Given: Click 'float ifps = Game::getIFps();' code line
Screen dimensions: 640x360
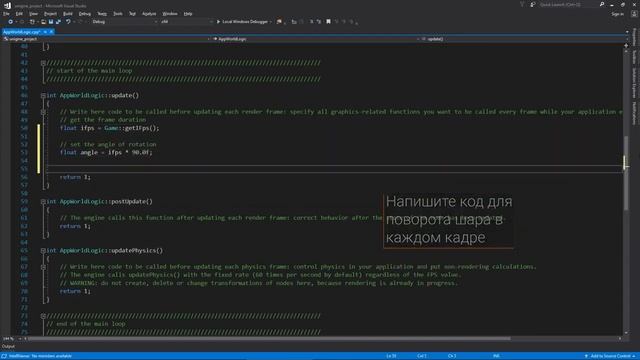Looking at the screenshot, I should (109, 128).
